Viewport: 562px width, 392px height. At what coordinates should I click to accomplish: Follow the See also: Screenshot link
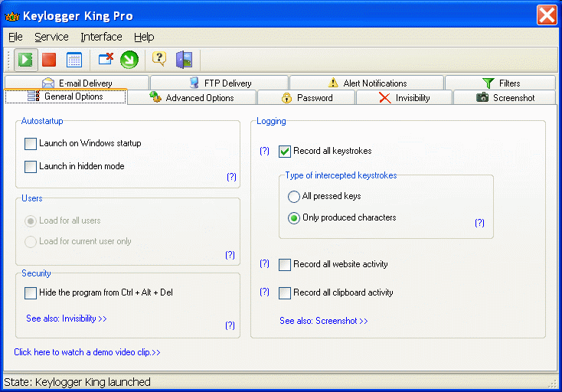(x=324, y=321)
